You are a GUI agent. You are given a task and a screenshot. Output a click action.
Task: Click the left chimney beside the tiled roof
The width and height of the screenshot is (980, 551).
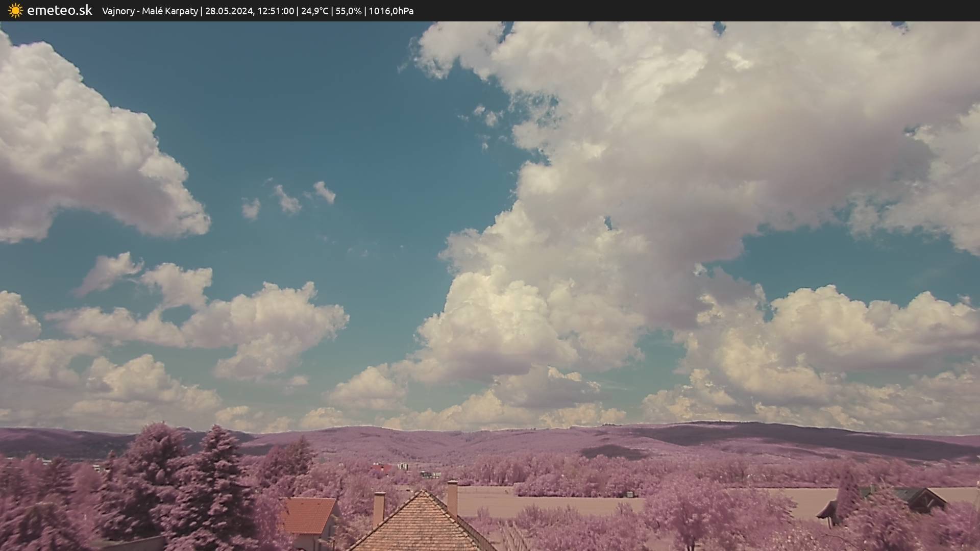(x=379, y=508)
